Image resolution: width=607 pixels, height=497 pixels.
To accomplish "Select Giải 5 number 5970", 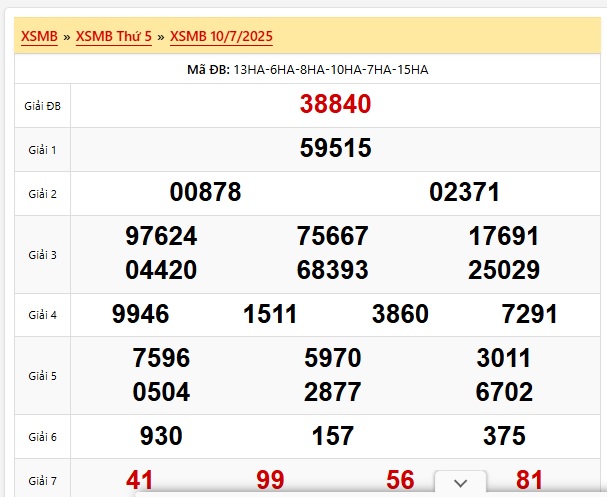I will click(333, 358).
